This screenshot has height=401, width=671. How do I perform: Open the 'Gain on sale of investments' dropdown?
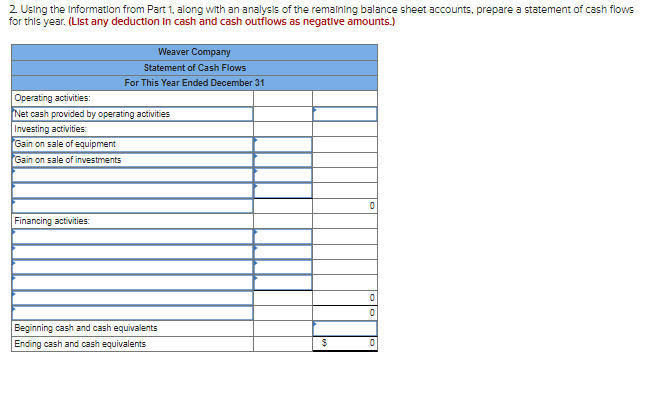(133, 160)
